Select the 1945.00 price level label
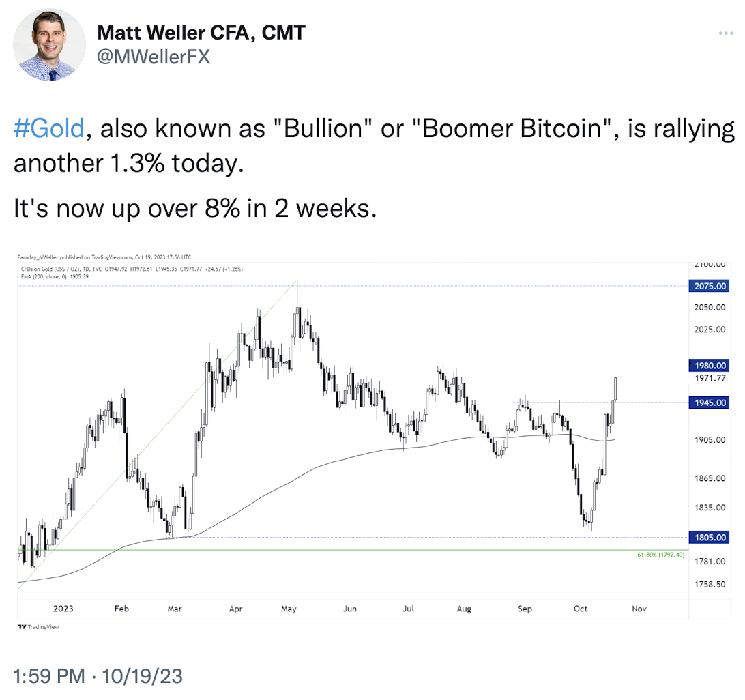This screenshot has width=745, height=700. coord(710,403)
